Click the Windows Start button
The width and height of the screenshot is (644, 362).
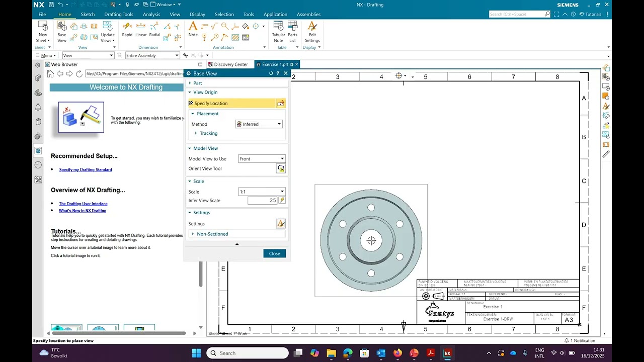196,353
